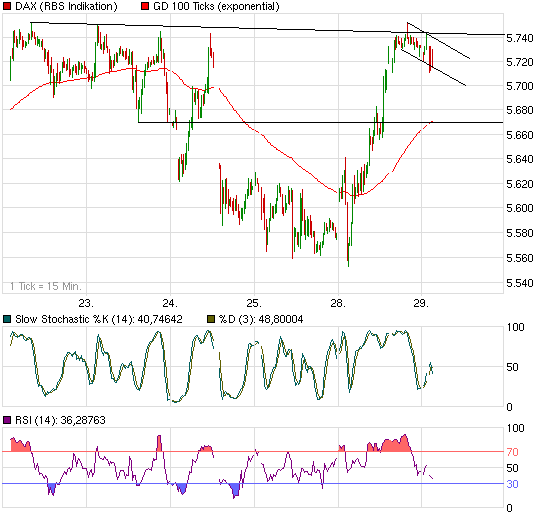Viewport: 545px width, 516px height.
Task: Click the olive %D legend square
Action: (x=211, y=319)
